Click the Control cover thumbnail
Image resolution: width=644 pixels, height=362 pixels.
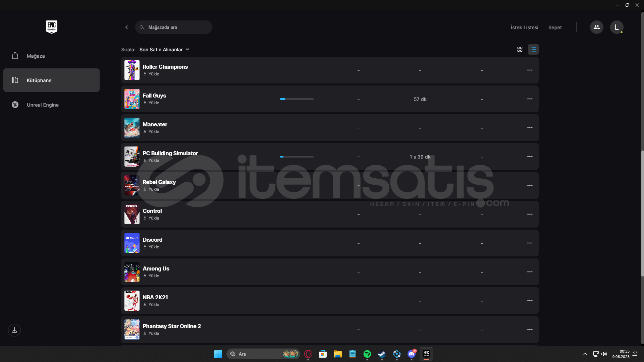(132, 214)
